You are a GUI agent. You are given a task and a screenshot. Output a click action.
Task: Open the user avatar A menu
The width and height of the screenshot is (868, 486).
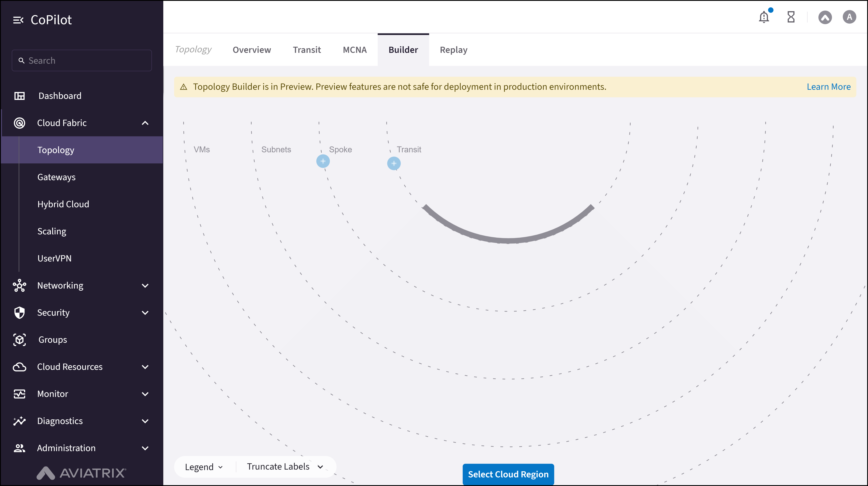click(849, 17)
